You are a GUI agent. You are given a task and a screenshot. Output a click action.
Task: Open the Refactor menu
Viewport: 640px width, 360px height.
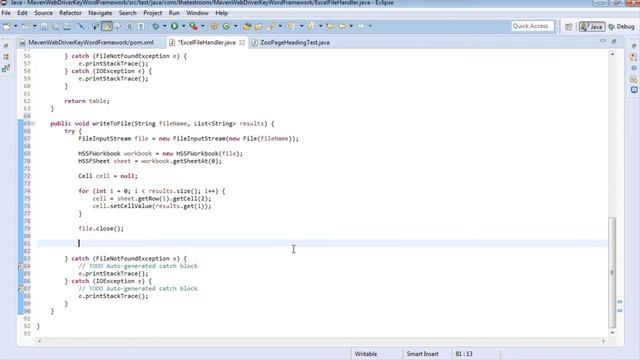coord(70,13)
